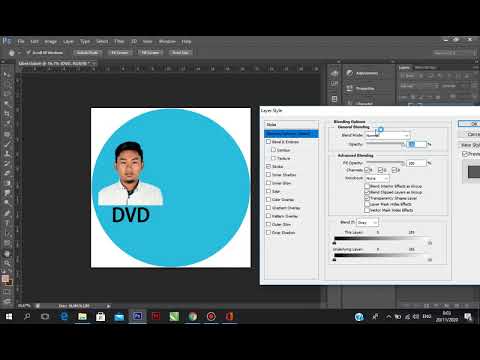The width and height of the screenshot is (480, 360).
Task: Open the Knockout dropdown
Action: [377, 178]
